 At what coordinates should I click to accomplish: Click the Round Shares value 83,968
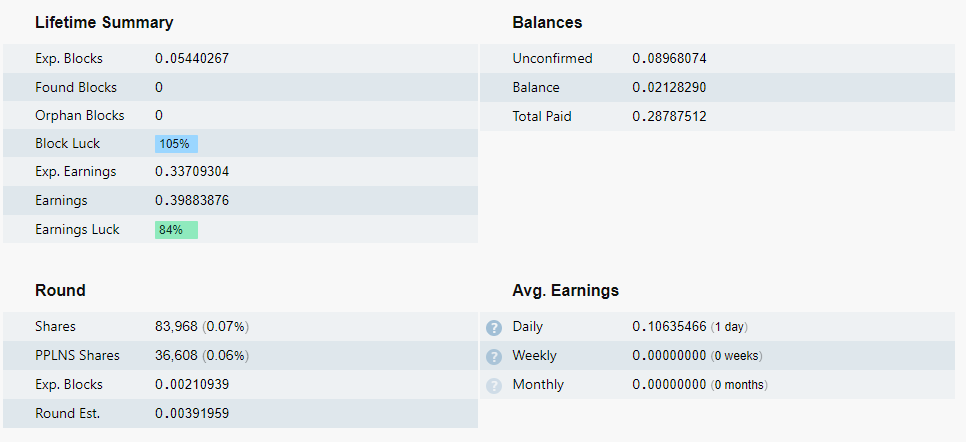pyautogui.click(x=177, y=327)
